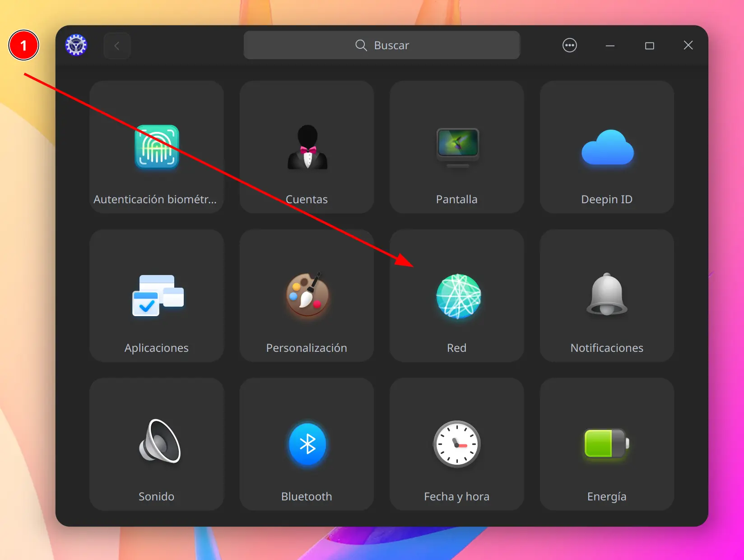Screen dimensions: 744x560
Task: Open the three-dots options menu
Action: tap(570, 45)
